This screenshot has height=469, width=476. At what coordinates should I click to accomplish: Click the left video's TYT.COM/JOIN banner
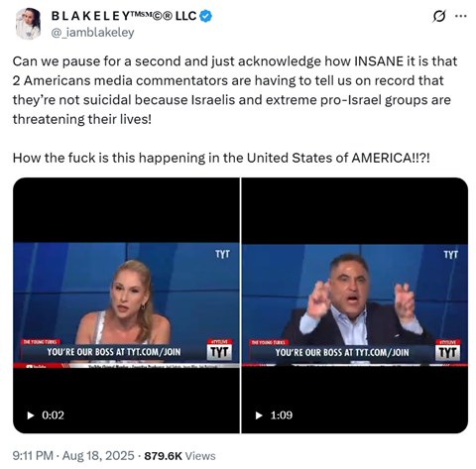coord(114,352)
